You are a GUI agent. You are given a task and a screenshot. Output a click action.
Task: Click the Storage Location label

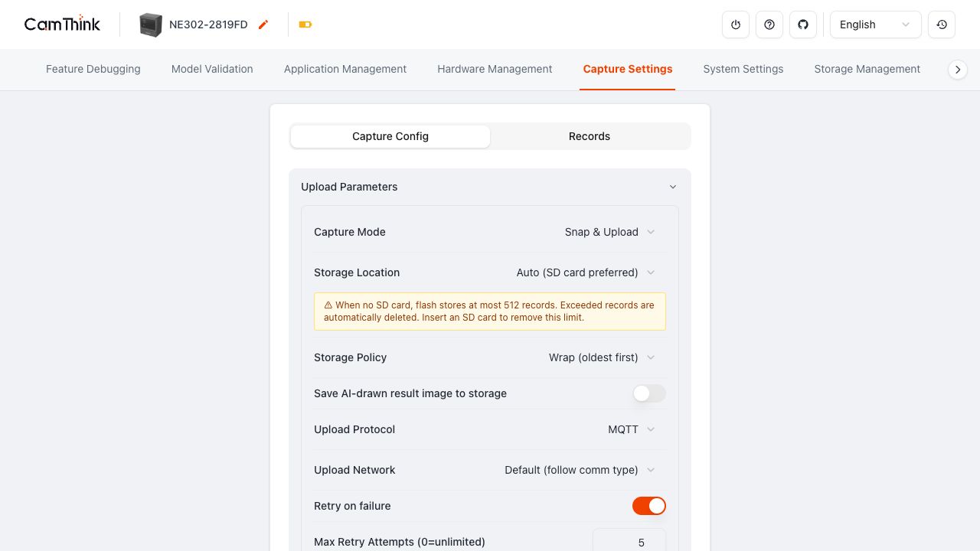coord(357,272)
